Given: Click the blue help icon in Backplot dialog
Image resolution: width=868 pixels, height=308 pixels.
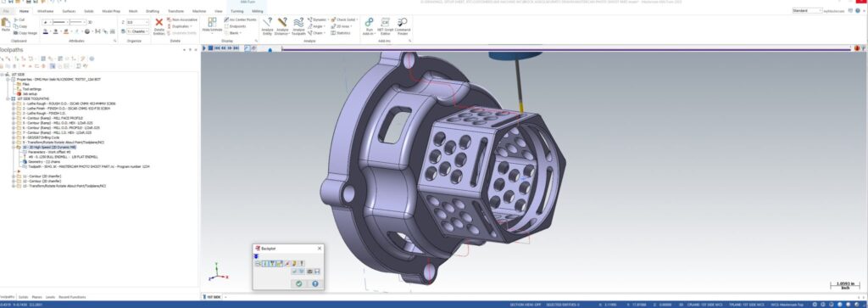Looking at the screenshot, I should coord(315,283).
